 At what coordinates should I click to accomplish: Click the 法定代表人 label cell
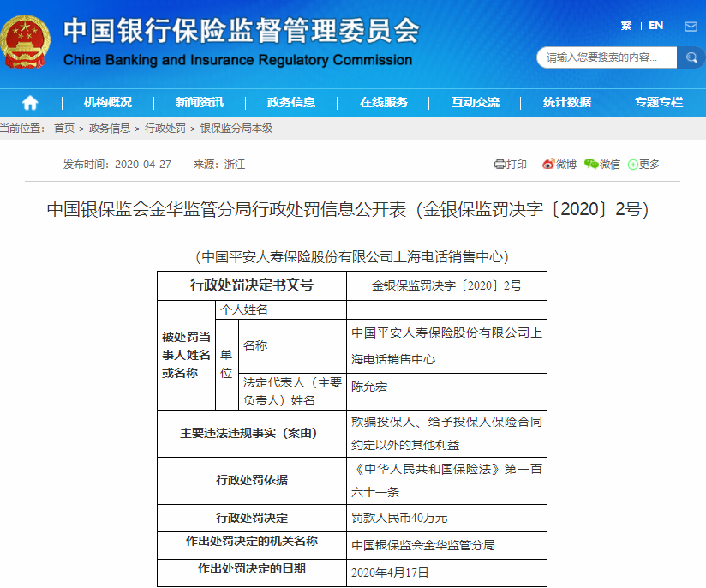[x=292, y=392]
